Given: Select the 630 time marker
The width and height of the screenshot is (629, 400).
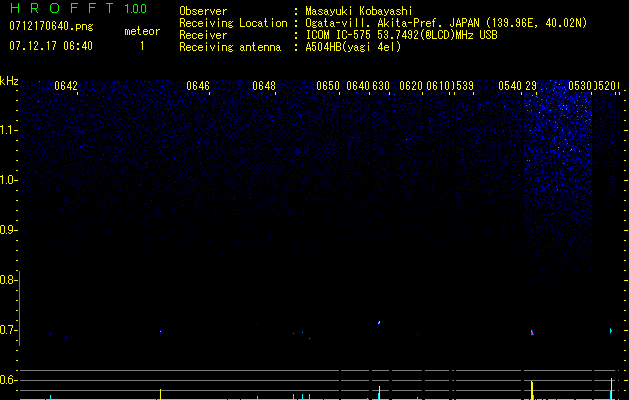Looking at the screenshot, I should point(381,86).
